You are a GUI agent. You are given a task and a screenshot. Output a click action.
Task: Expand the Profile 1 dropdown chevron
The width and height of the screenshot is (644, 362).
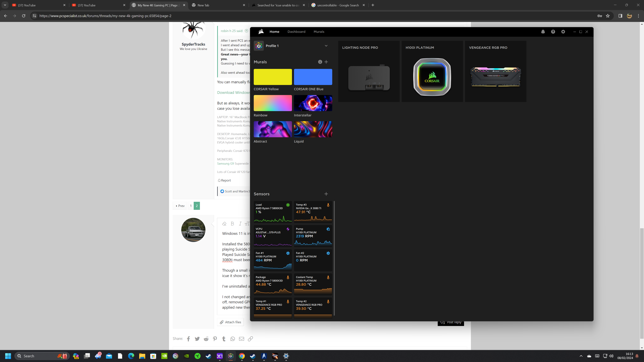tap(326, 46)
